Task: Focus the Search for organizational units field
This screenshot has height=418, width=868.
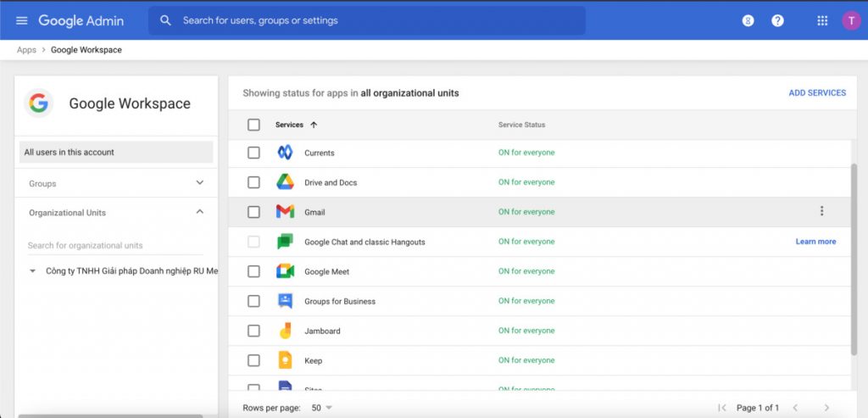Action: point(115,245)
